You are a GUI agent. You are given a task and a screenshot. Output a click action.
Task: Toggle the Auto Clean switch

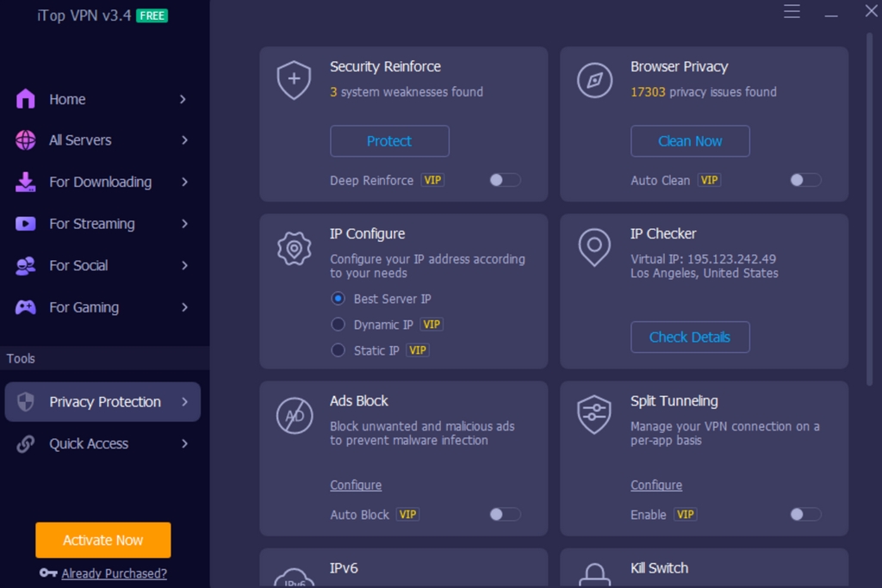805,180
